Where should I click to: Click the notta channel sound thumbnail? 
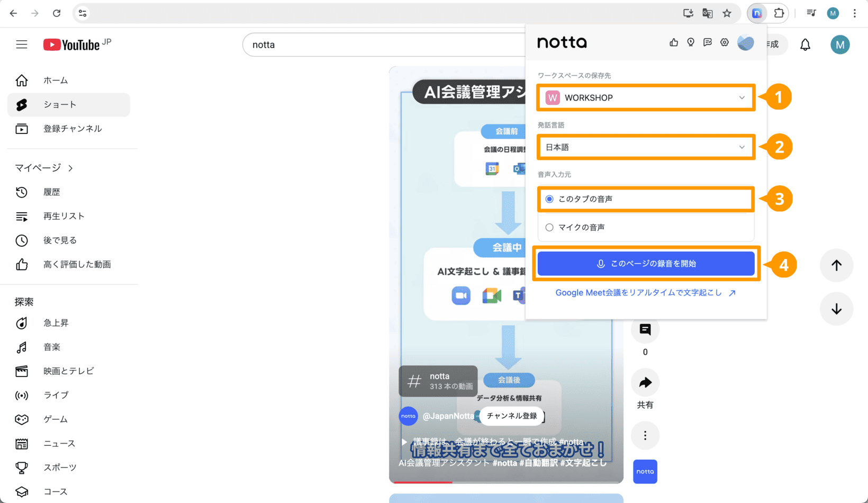click(645, 471)
